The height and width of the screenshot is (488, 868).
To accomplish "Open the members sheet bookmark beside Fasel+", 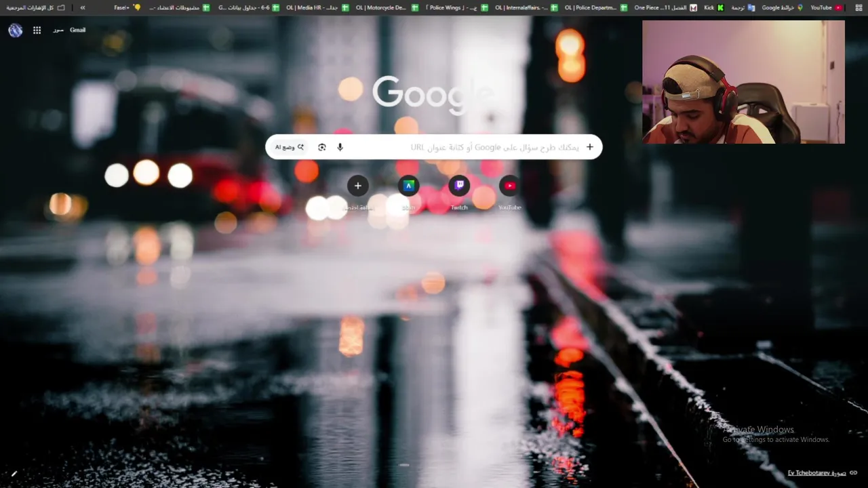I will (178, 7).
